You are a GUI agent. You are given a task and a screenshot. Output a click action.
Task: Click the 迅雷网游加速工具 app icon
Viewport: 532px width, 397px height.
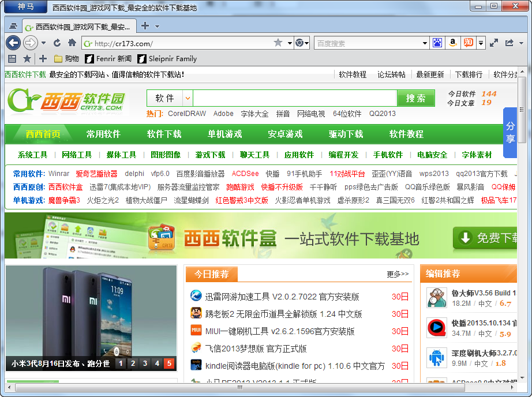(196, 296)
